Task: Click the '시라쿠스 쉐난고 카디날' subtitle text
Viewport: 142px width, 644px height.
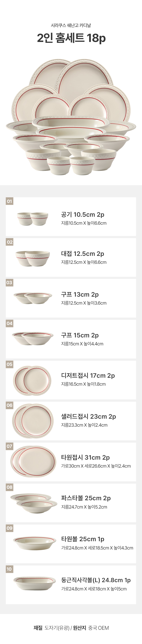Action: coord(71,25)
